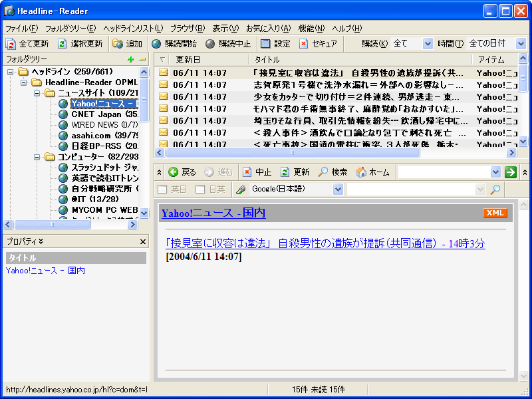Refresh page with browser 更新 icon
532x399 pixels.
point(285,172)
